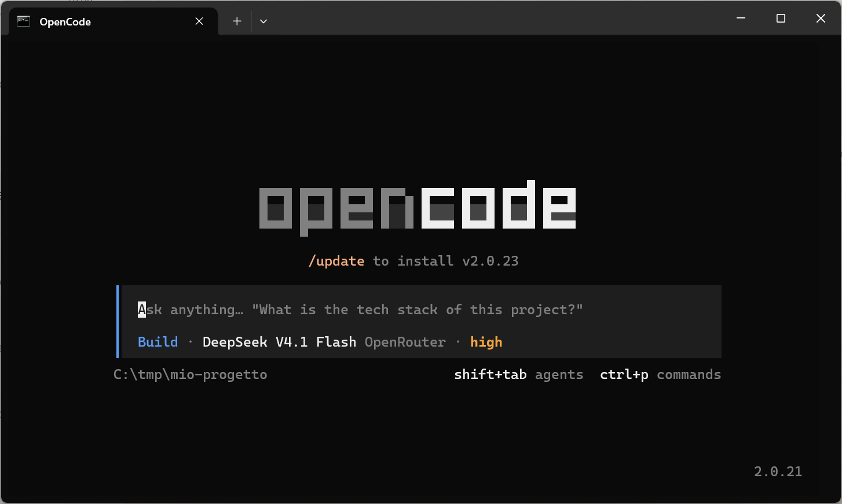
Task: Click the C:\tmp\mio-progetto path
Action: (x=191, y=375)
